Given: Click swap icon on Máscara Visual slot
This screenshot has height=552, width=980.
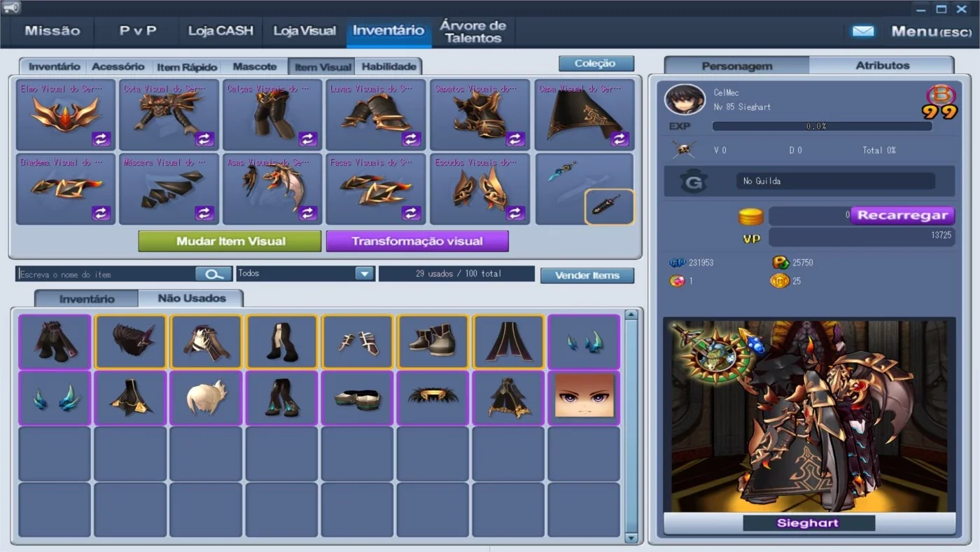Looking at the screenshot, I should click(205, 213).
